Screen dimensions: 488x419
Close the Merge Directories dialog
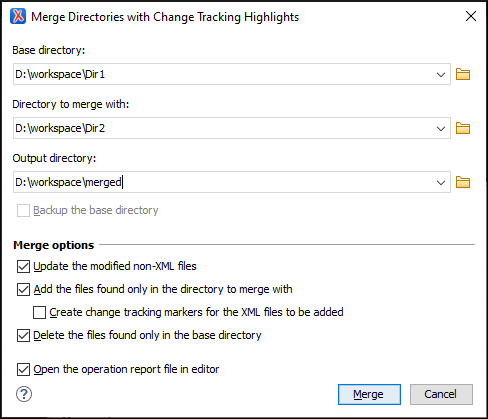(471, 16)
